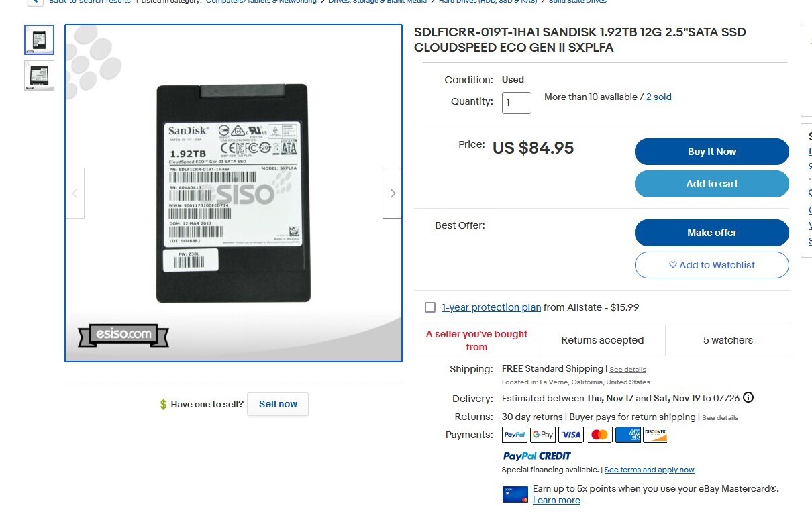This screenshot has height=526, width=812.
Task: Select the PayPal payment icon
Action: 515,435
